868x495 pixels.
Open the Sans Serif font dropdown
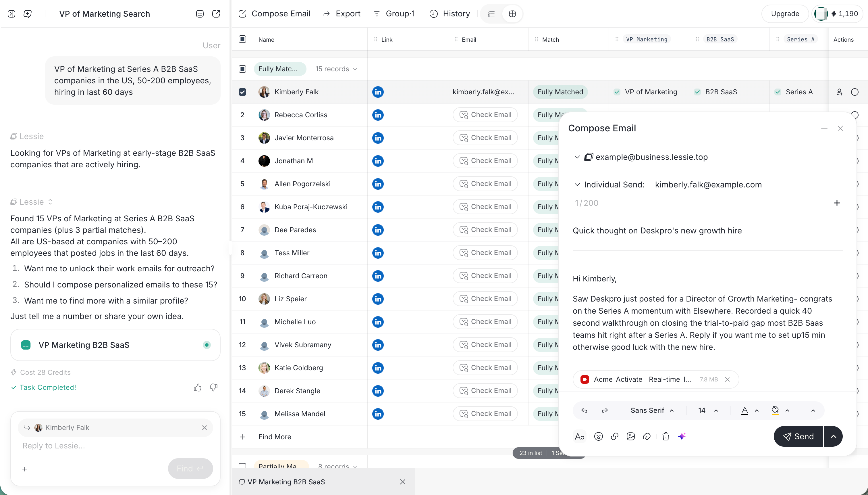pos(652,410)
